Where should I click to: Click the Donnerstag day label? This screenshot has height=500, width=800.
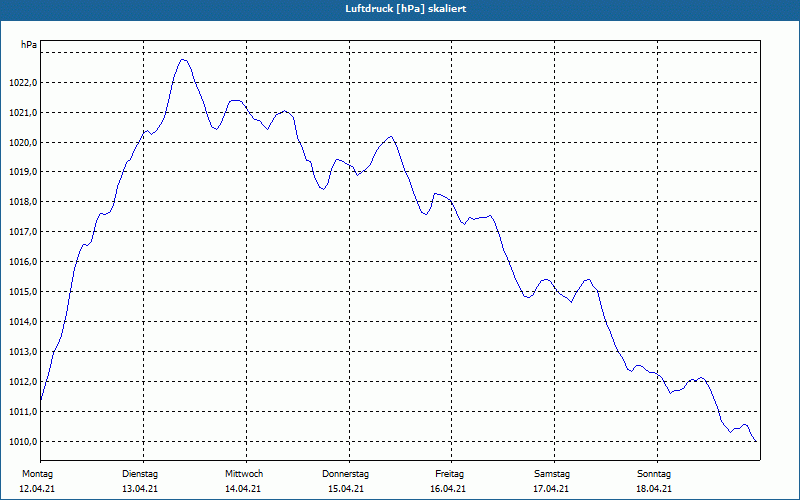click(x=345, y=474)
